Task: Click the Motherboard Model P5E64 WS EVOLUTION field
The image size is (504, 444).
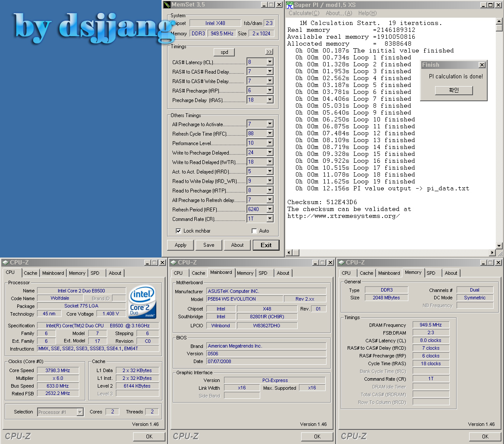Action: [x=245, y=299]
